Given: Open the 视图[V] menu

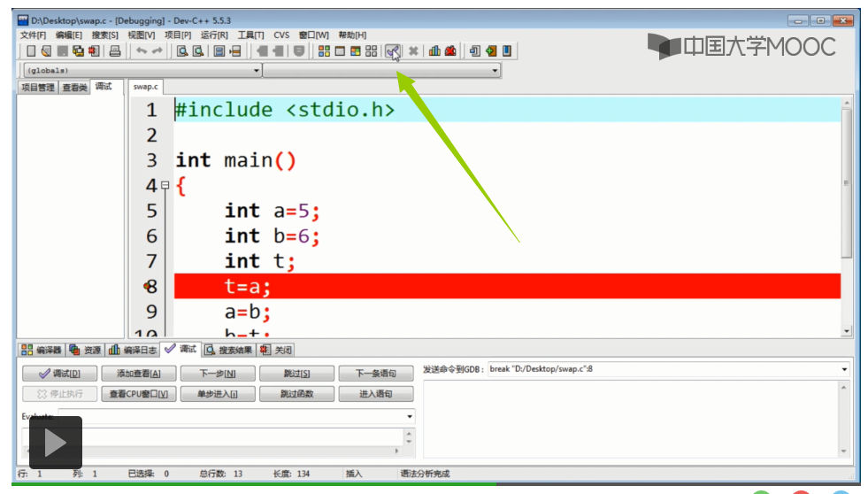Looking at the screenshot, I should [x=142, y=35].
